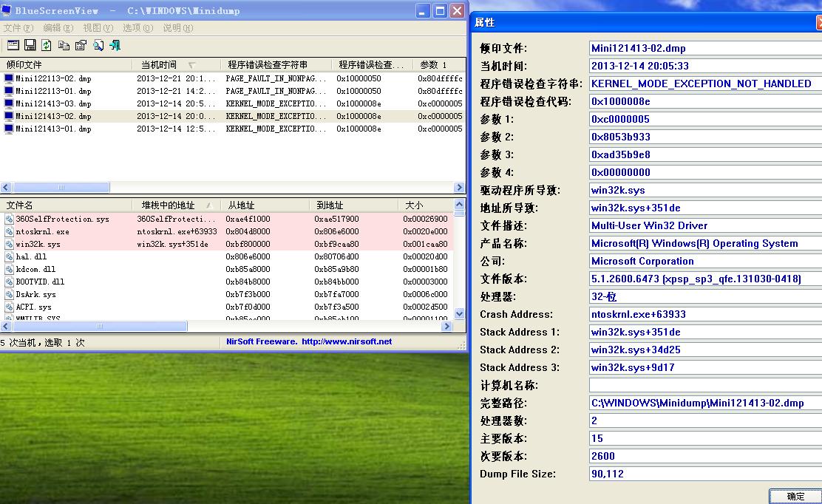Screen dimensions: 822x504
Task: Select the Mini121413-01.dmp crash row
Action: tap(233, 129)
